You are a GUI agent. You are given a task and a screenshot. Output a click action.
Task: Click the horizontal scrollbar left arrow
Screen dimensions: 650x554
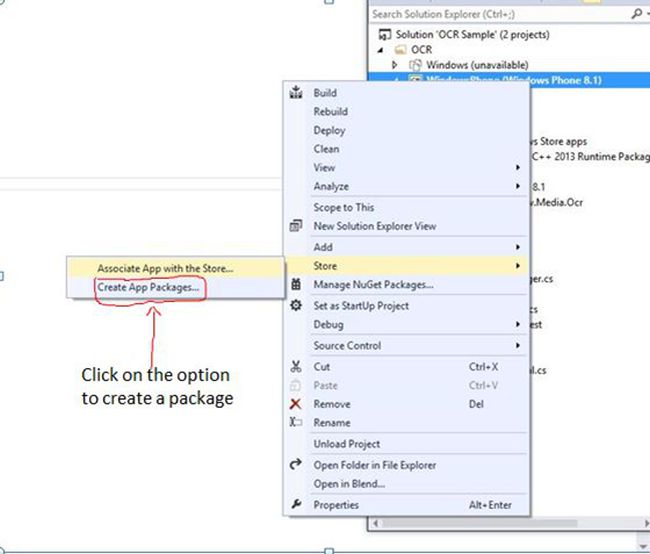click(375, 523)
